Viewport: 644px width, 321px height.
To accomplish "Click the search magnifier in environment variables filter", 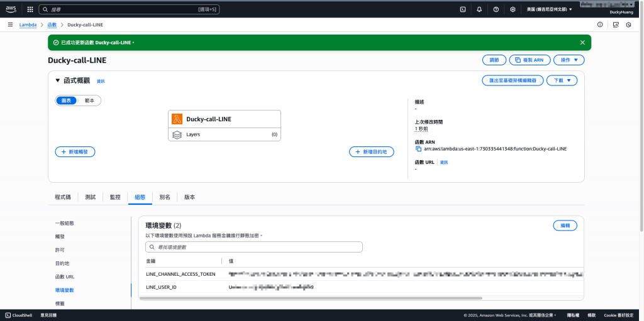I will [x=152, y=247].
